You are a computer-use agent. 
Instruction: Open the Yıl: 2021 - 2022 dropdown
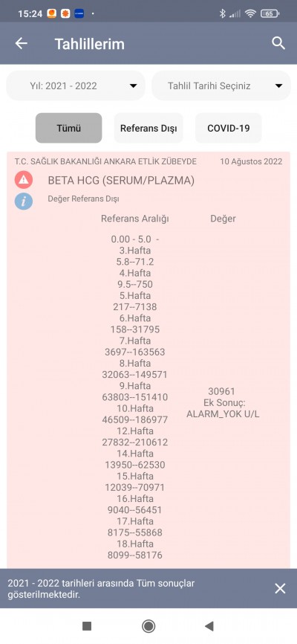76,86
